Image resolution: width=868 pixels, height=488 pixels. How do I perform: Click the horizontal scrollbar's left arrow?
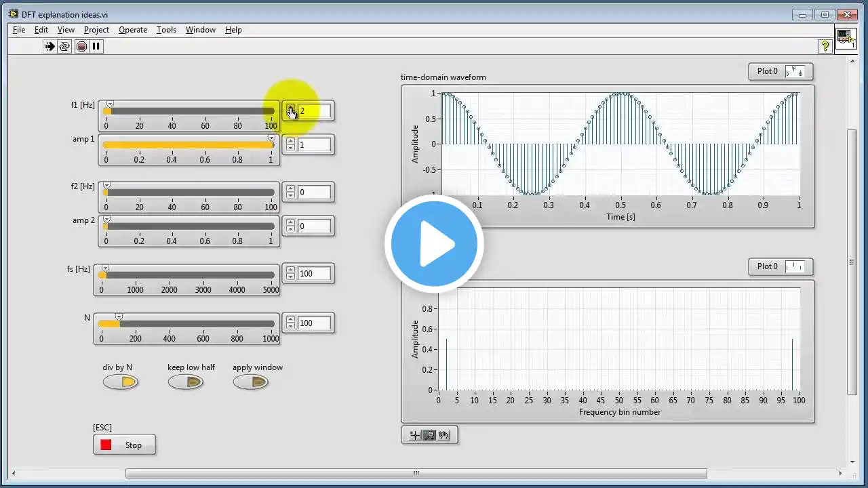tap(14, 474)
